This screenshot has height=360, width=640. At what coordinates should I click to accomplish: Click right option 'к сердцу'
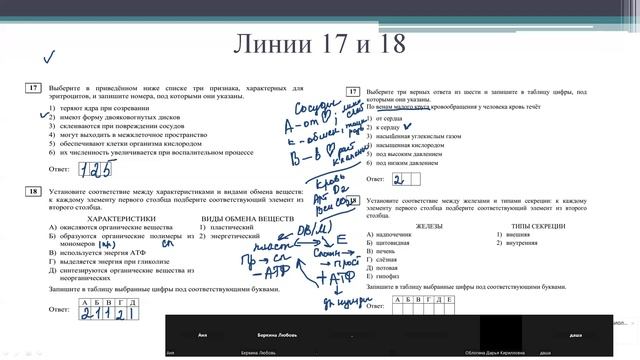388,127
